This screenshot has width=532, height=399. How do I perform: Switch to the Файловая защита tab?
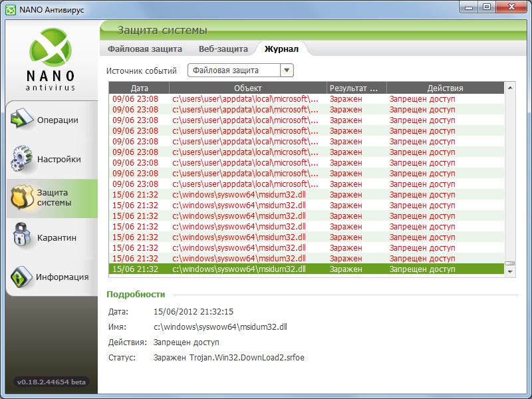click(x=144, y=49)
